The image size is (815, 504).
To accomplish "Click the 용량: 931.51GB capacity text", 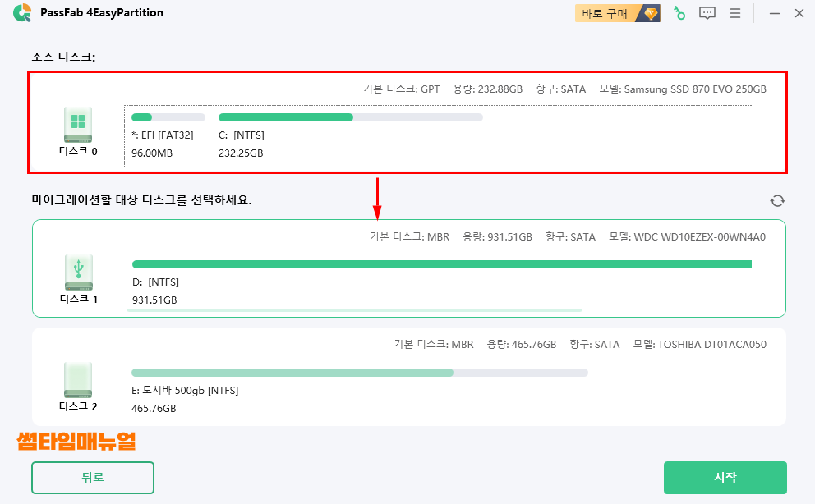I will pos(497,236).
